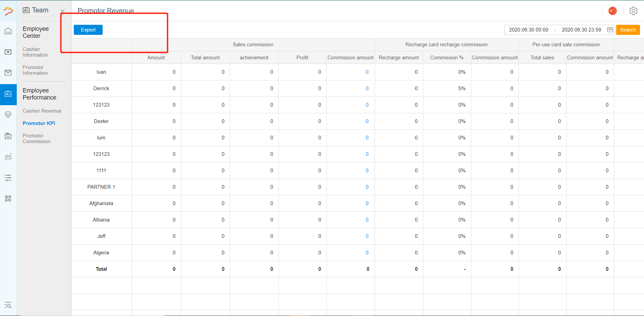Open settings gear icon

(x=633, y=11)
